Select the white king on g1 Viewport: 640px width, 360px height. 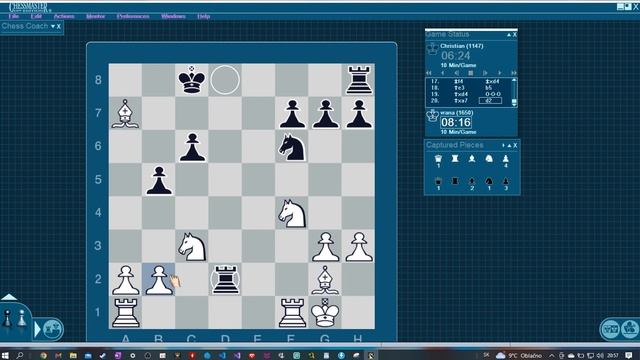pyautogui.click(x=325, y=313)
